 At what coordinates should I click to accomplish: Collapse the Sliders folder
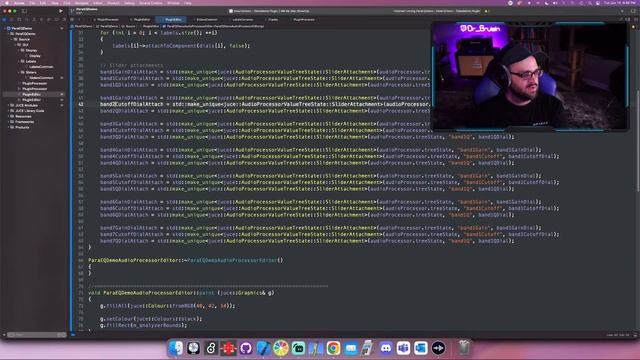19,73
